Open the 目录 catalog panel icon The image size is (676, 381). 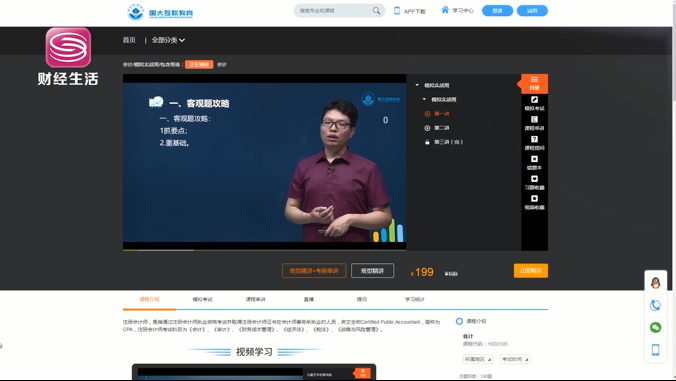[534, 83]
